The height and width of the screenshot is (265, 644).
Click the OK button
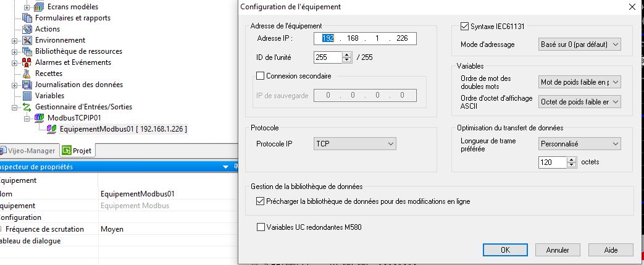pos(504,250)
